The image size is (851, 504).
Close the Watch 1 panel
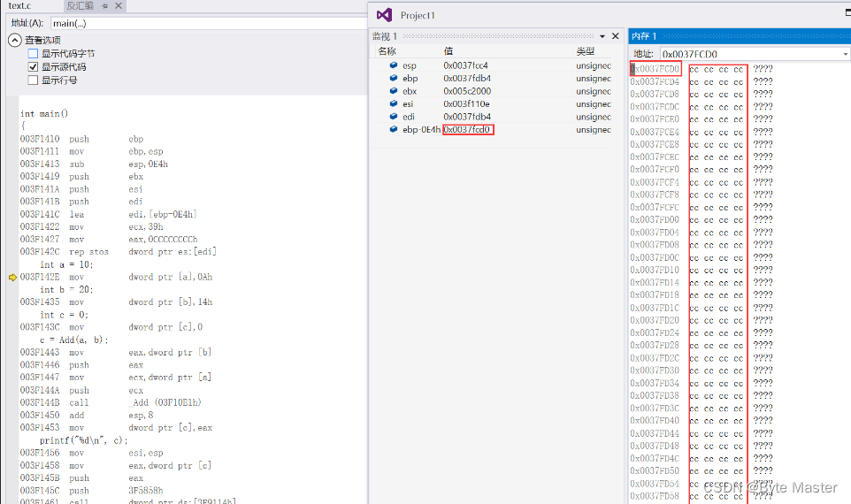616,35
